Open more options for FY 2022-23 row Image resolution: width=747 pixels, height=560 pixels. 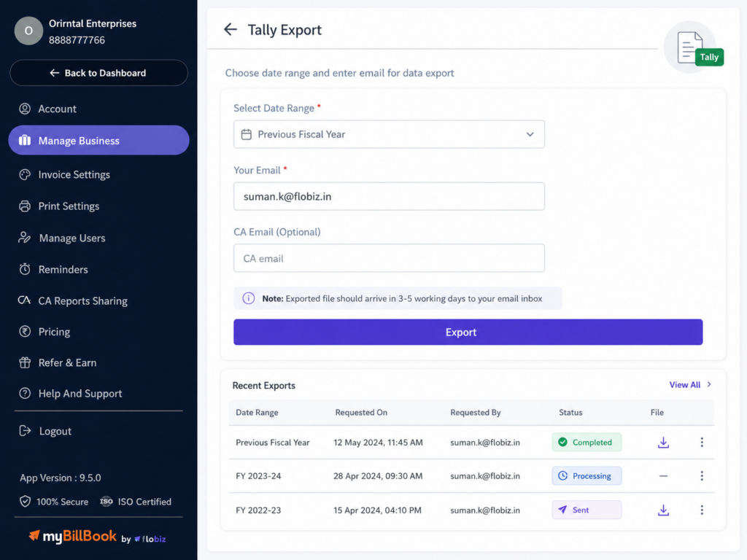(702, 510)
